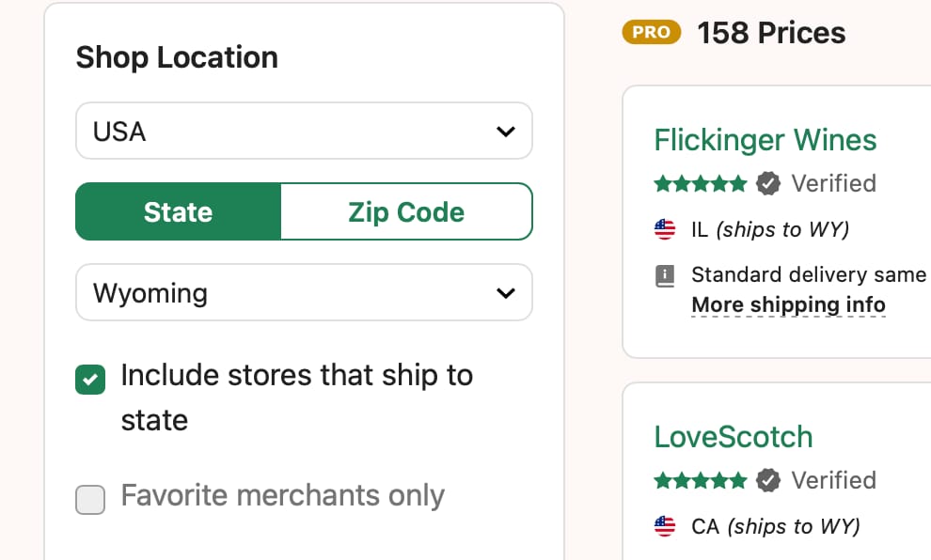Image resolution: width=931 pixels, height=560 pixels.
Task: Click More shipping info link
Action: coord(788,305)
